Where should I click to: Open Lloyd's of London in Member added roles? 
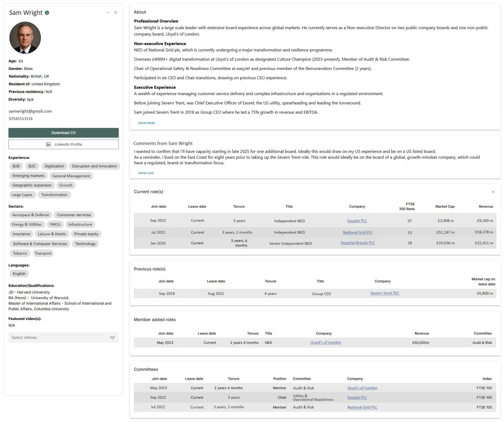325,342
